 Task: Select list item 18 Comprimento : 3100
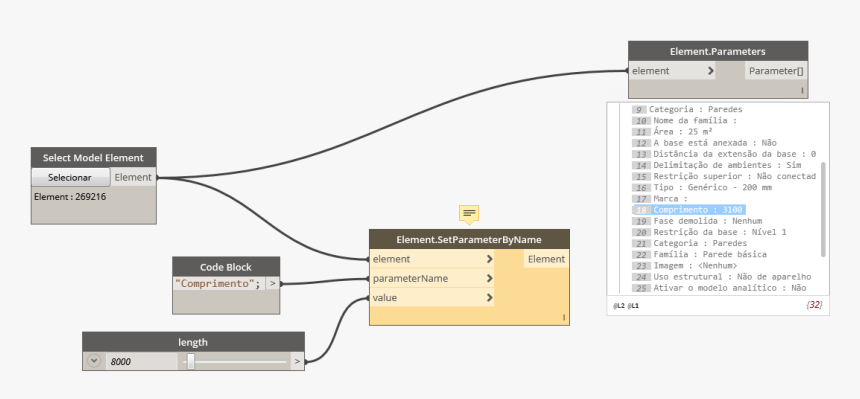[x=689, y=210]
